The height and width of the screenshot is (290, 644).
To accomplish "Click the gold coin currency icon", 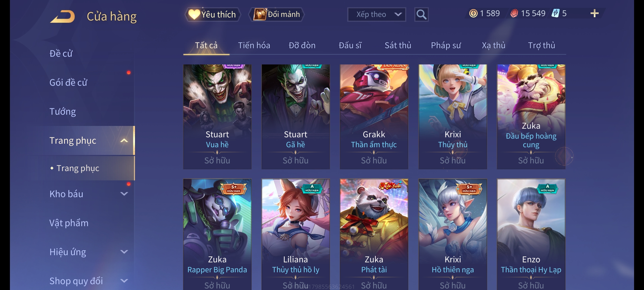I will 473,13.
